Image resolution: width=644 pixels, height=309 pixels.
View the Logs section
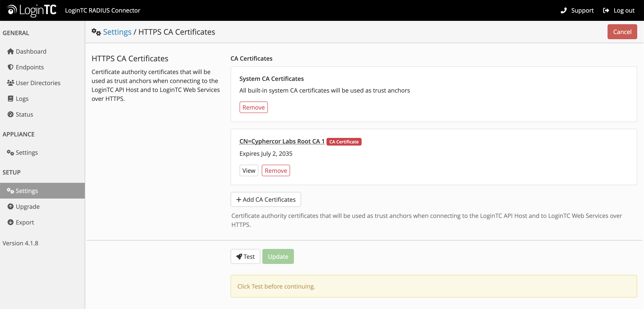pyautogui.click(x=43, y=99)
